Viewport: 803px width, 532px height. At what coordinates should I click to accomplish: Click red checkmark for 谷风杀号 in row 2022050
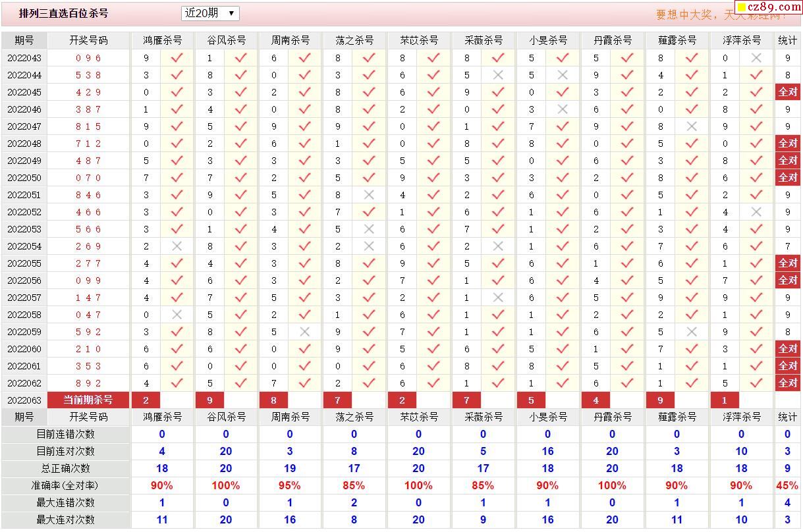(240, 178)
